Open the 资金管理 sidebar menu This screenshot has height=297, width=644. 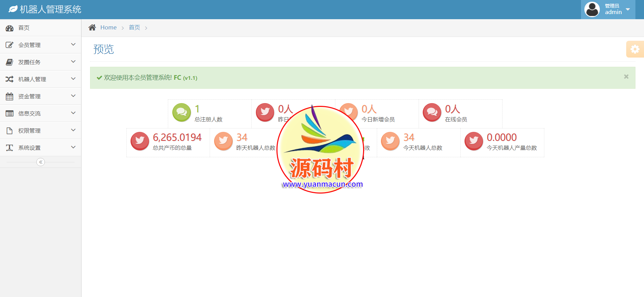point(29,96)
